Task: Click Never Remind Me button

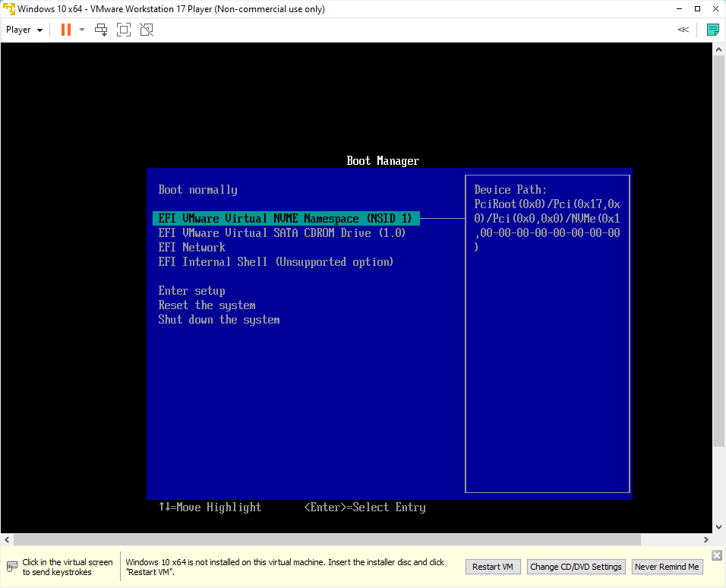Action: (x=667, y=567)
